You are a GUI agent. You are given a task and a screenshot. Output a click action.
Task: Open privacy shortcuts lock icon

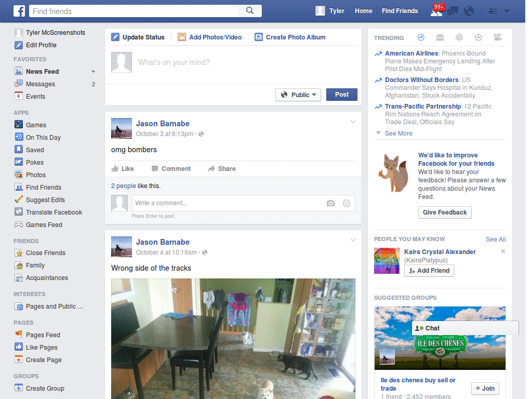coord(493,11)
